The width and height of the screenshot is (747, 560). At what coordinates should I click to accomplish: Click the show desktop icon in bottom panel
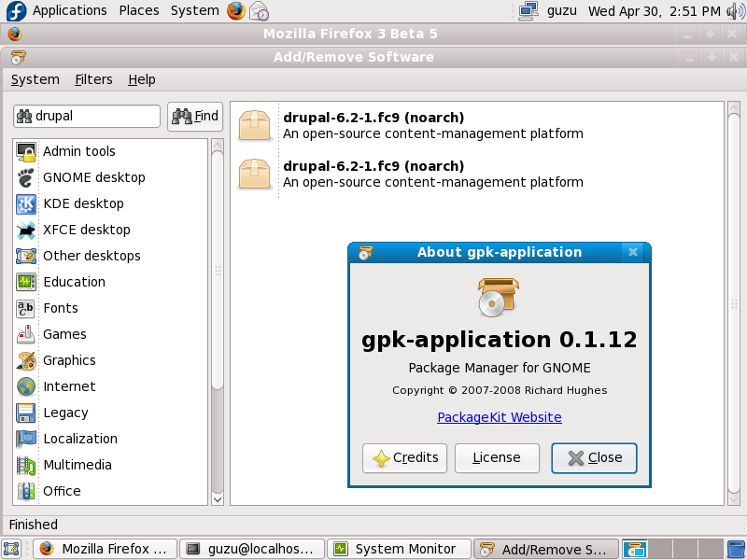click(x=10, y=549)
